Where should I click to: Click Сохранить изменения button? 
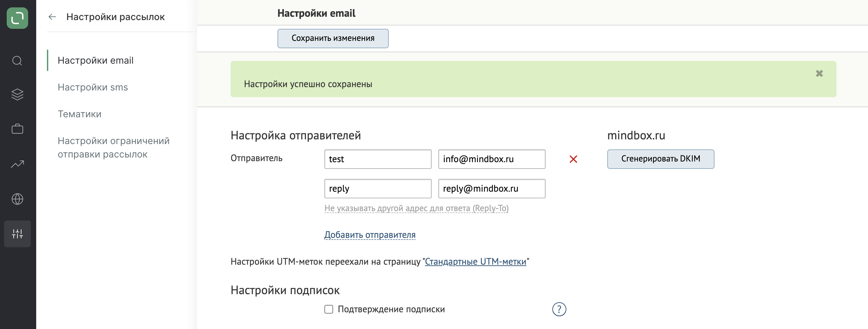pyautogui.click(x=333, y=39)
